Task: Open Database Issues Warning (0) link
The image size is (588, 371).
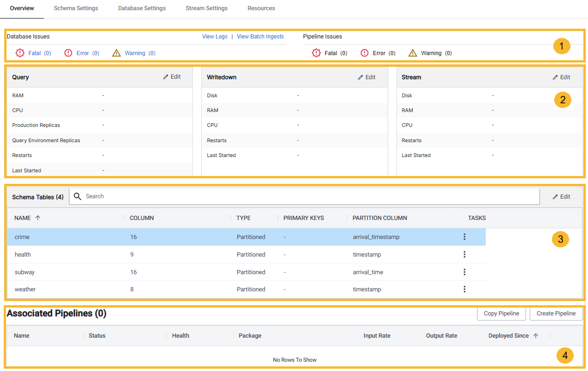Action: click(x=140, y=53)
